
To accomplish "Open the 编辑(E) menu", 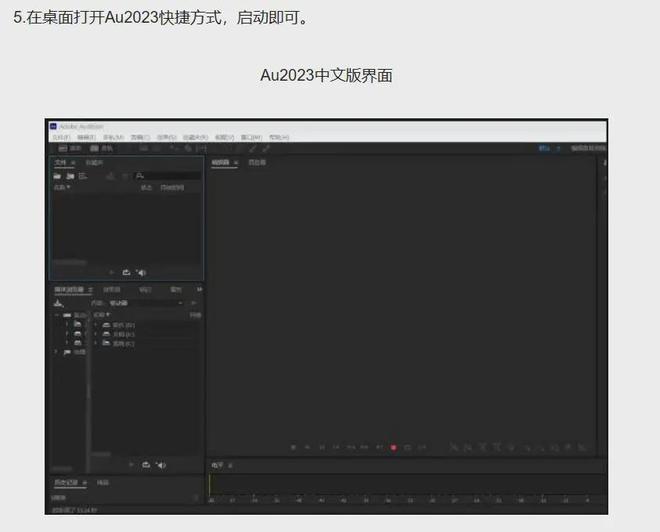I will tap(86, 138).
